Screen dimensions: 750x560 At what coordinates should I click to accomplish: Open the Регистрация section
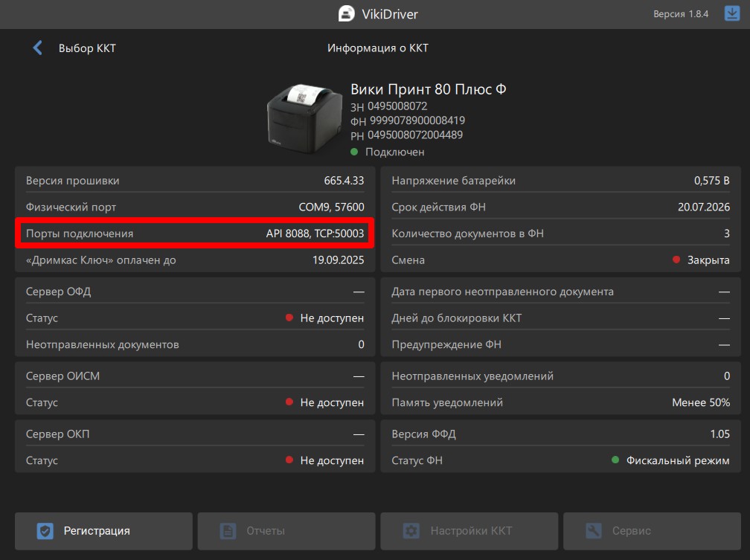click(103, 531)
